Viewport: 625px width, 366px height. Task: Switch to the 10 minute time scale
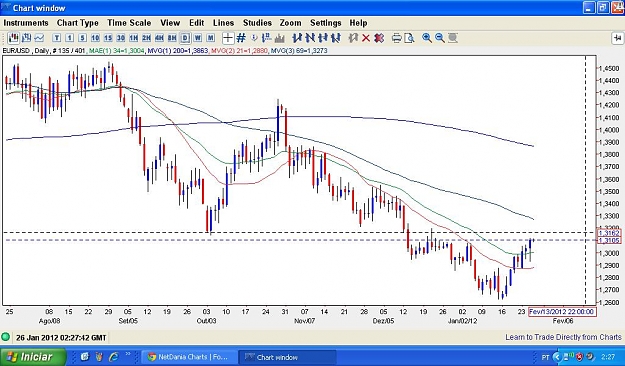[95, 38]
